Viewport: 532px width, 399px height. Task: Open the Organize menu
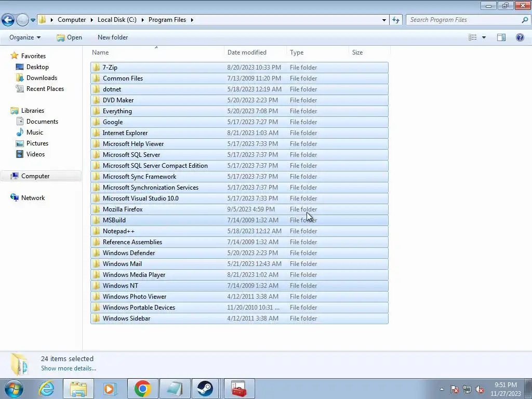[x=25, y=37]
